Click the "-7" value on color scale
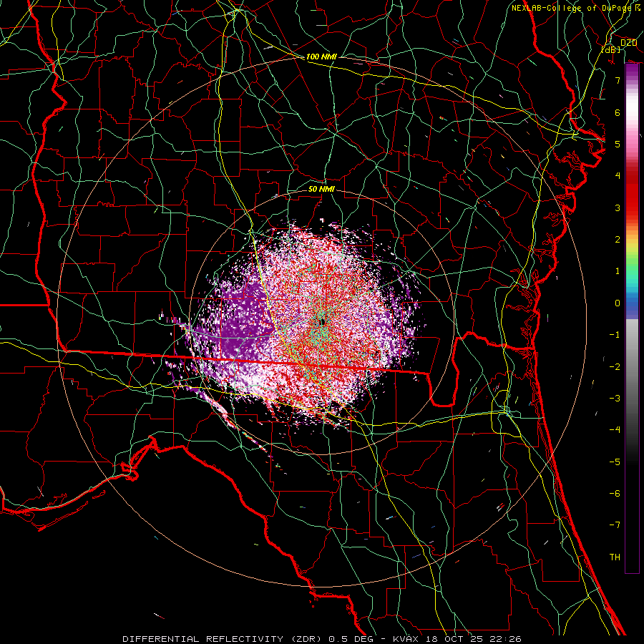 pos(615,525)
